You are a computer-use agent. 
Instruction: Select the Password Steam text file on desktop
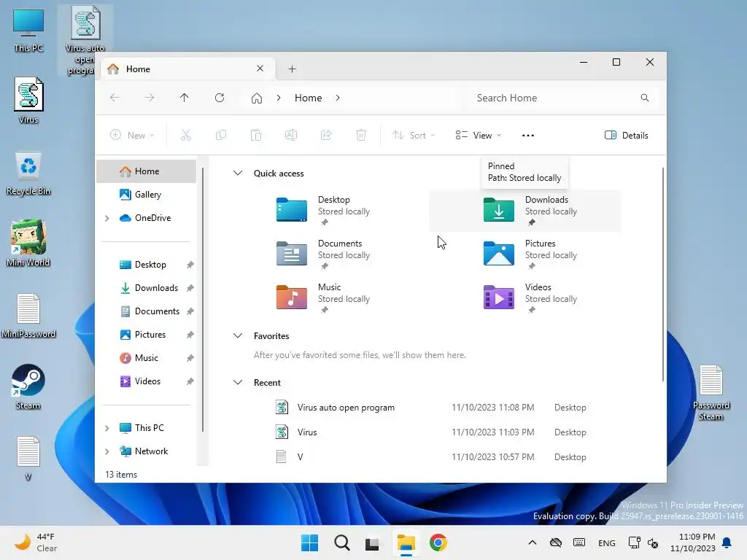coord(711,392)
